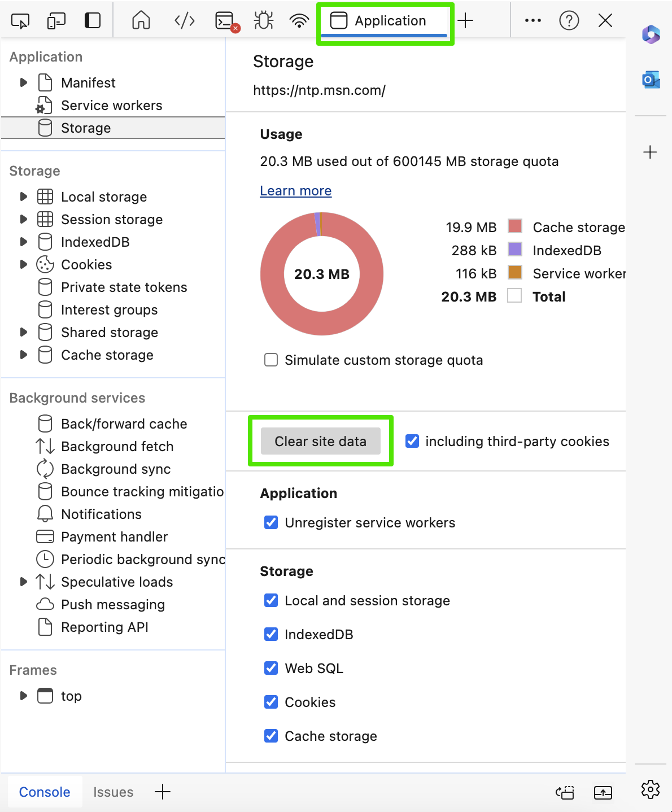Toggle device emulation icon in toolbar
The height and width of the screenshot is (812, 672).
click(56, 21)
